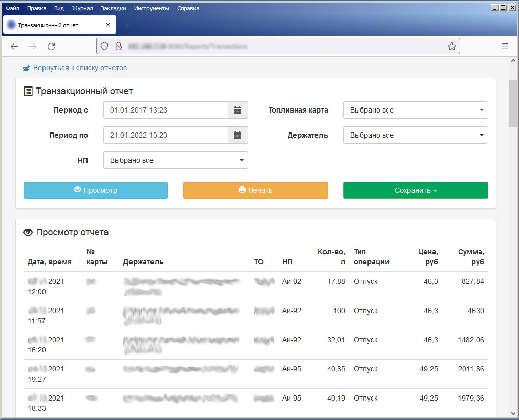Click the Сумма, руб column header

(x=471, y=257)
